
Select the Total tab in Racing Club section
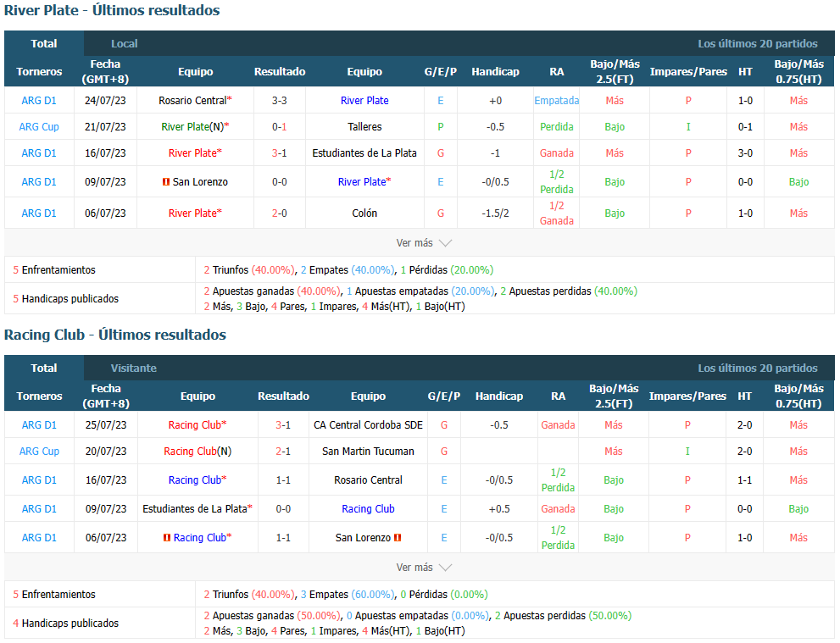[x=44, y=368]
